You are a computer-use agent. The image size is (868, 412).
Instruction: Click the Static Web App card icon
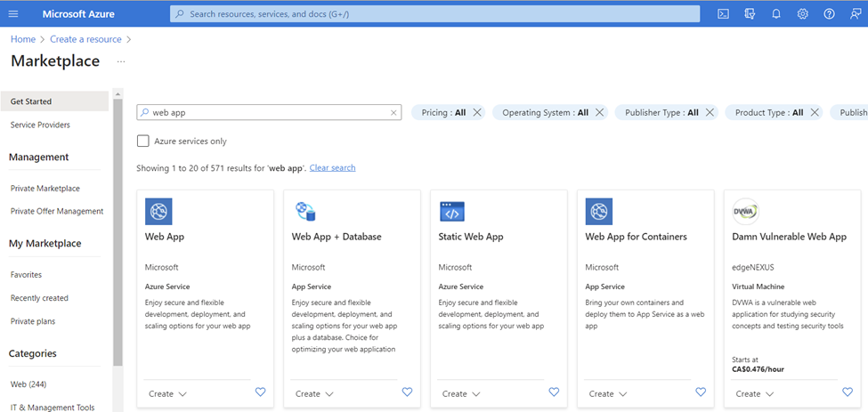[452, 211]
